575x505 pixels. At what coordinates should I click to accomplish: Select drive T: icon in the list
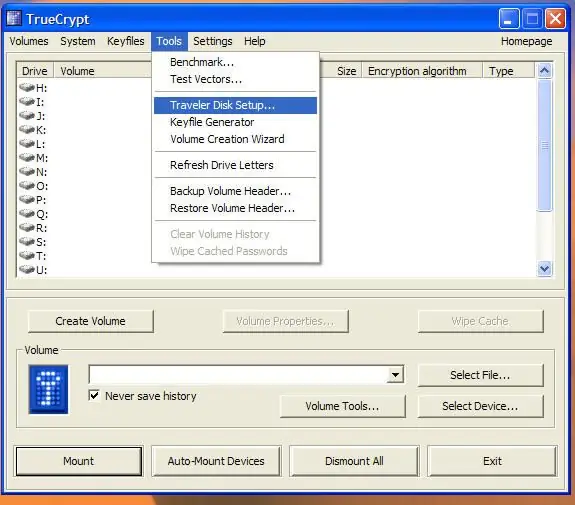(27, 256)
